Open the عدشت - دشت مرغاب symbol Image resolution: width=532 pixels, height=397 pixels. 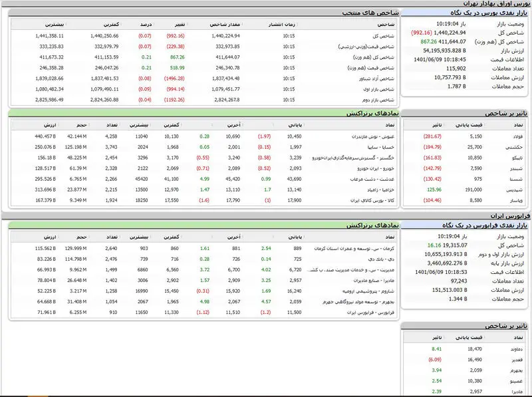(372, 179)
